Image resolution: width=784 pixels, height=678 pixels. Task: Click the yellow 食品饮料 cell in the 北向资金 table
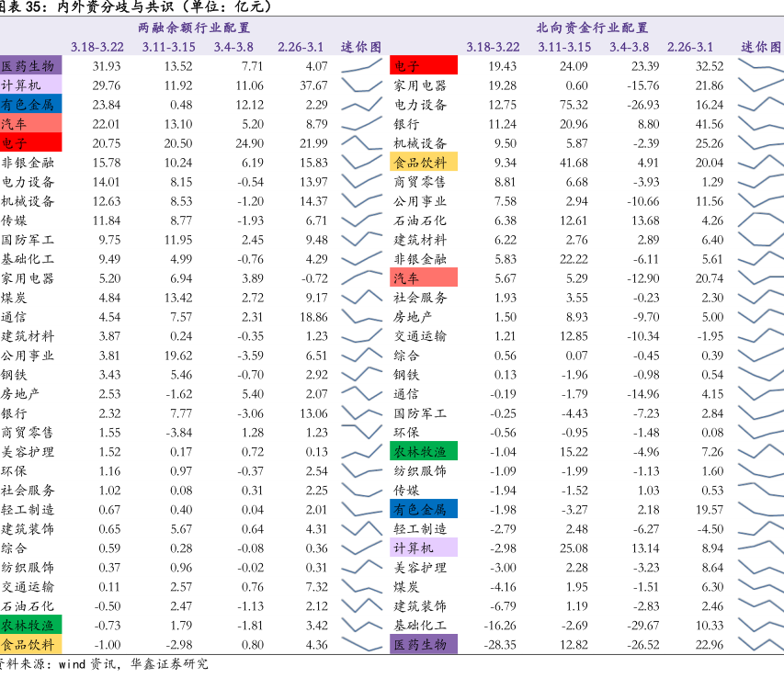tap(423, 163)
